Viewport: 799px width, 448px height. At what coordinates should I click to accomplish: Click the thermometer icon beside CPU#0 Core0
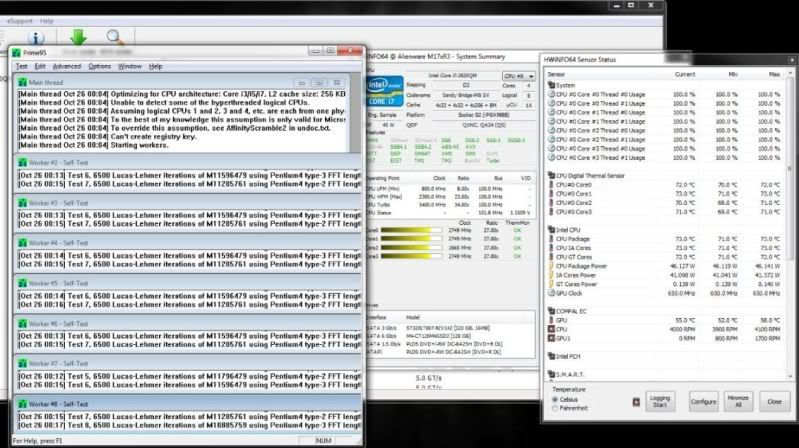point(551,185)
